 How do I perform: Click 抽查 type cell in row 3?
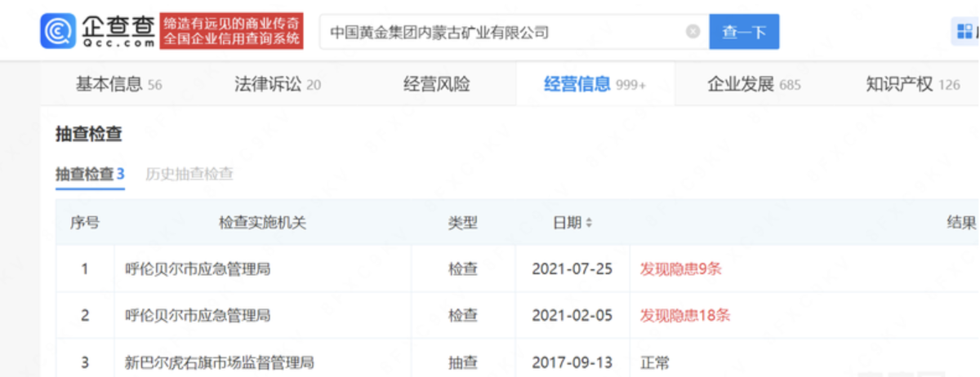click(x=462, y=361)
